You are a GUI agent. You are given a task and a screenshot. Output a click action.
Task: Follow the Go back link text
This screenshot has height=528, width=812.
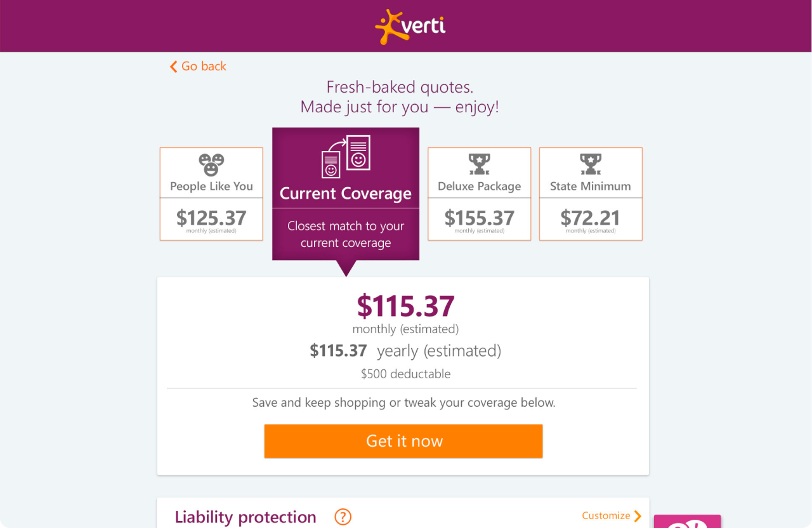click(x=204, y=66)
